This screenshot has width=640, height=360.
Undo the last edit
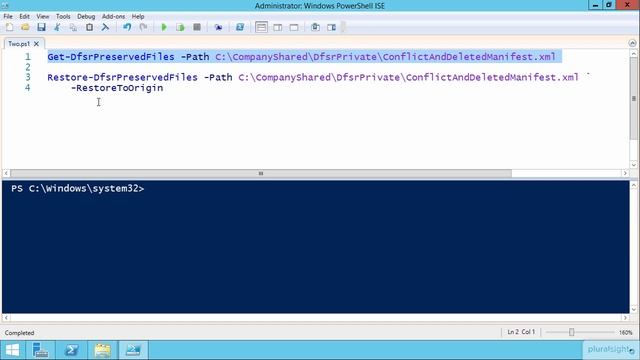[127, 27]
